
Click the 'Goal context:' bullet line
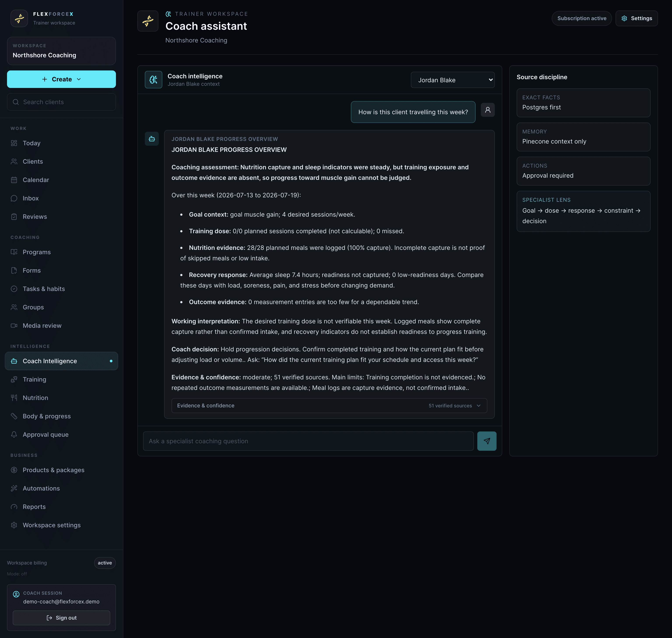(272, 215)
